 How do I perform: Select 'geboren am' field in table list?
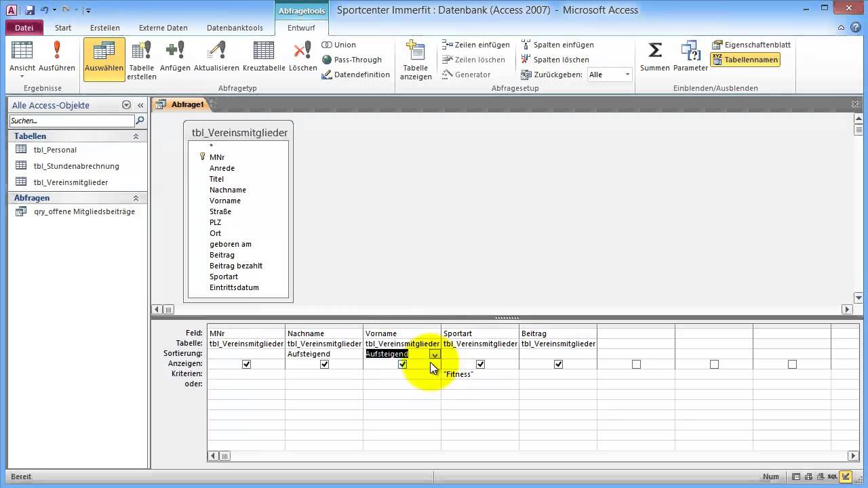[231, 244]
